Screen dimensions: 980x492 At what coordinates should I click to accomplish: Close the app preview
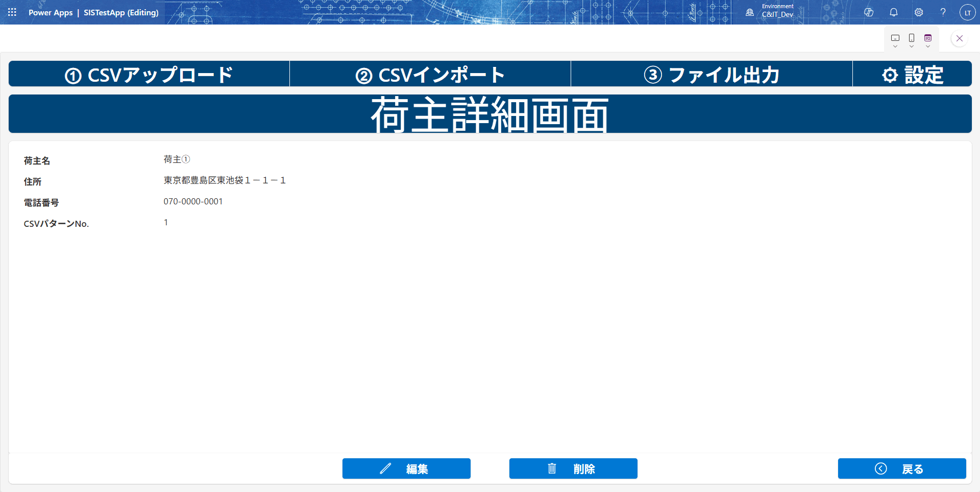pos(960,38)
